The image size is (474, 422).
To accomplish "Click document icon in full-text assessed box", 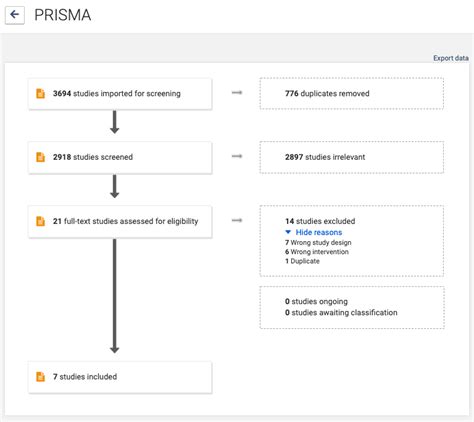I will click(x=40, y=221).
